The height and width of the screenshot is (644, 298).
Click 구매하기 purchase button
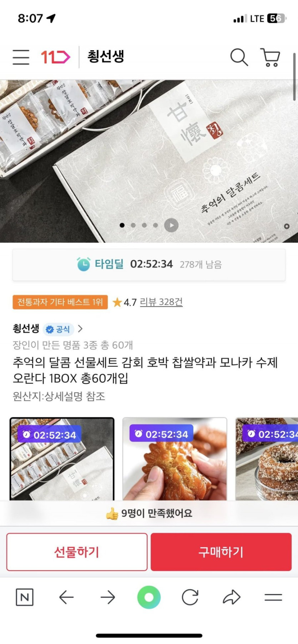pos(221,552)
